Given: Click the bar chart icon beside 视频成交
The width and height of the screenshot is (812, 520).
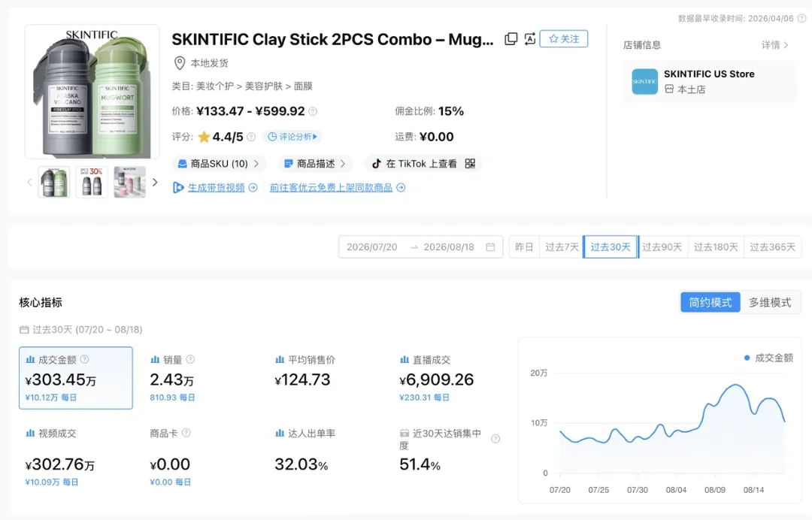Looking at the screenshot, I should (x=31, y=433).
